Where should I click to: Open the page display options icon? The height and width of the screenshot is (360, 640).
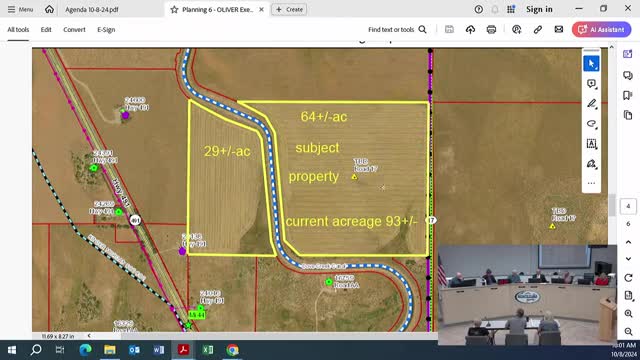point(628,296)
